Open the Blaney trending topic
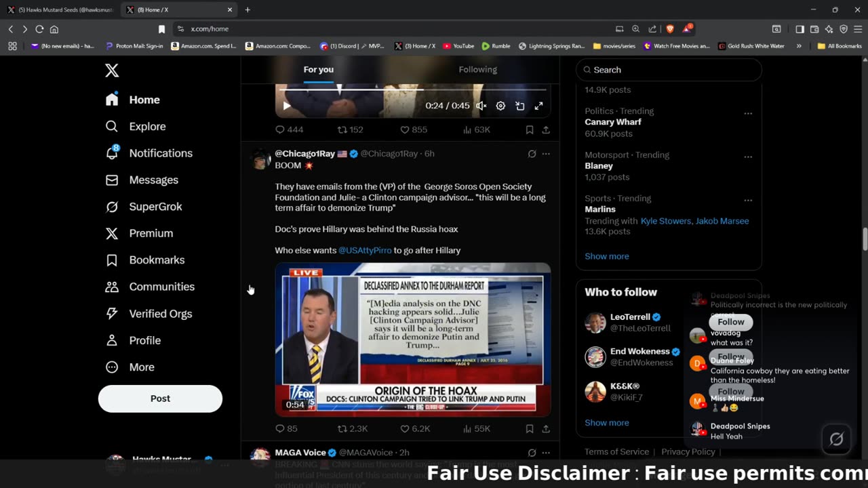Screen dimensions: 868x488 (599, 165)
